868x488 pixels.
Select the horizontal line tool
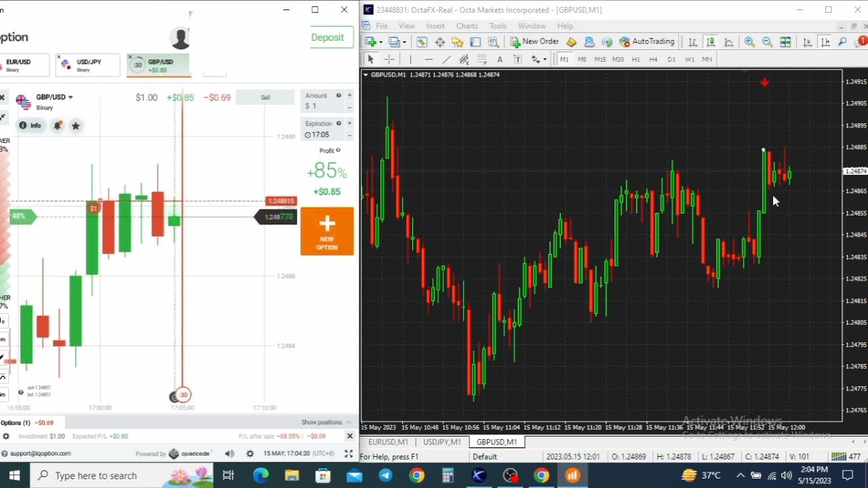(x=429, y=59)
